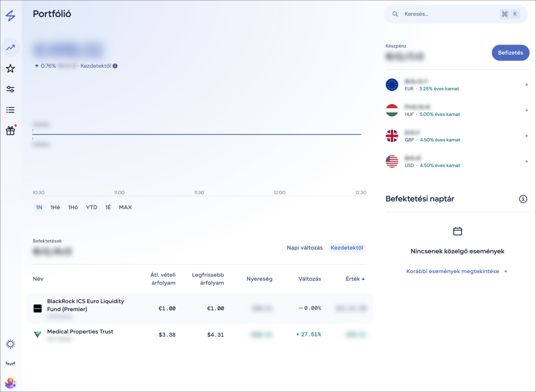
Task: Click the Befizetés button
Action: (x=510, y=53)
